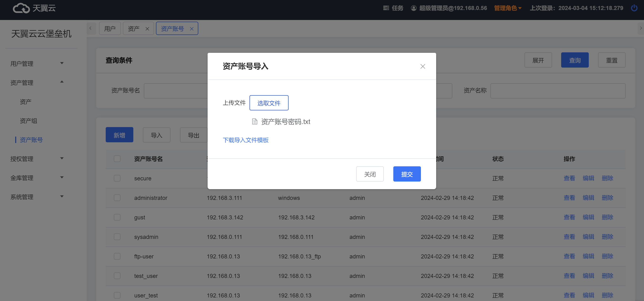Check the box for the sysadmin row

[x=117, y=237]
